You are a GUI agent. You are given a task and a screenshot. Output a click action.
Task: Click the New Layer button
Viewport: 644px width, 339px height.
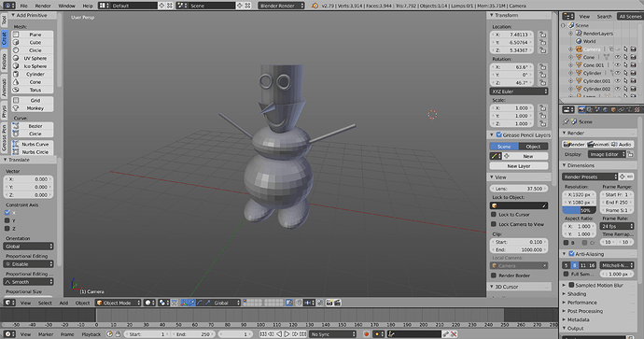point(519,166)
